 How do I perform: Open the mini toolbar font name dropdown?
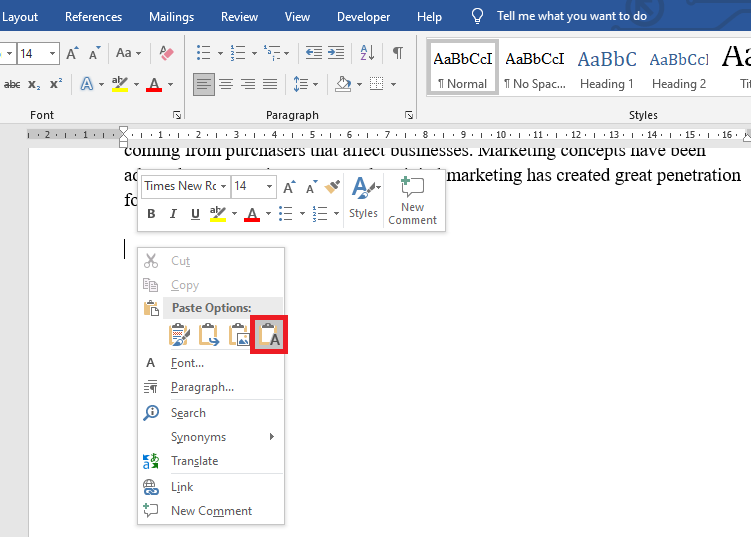tap(223, 186)
